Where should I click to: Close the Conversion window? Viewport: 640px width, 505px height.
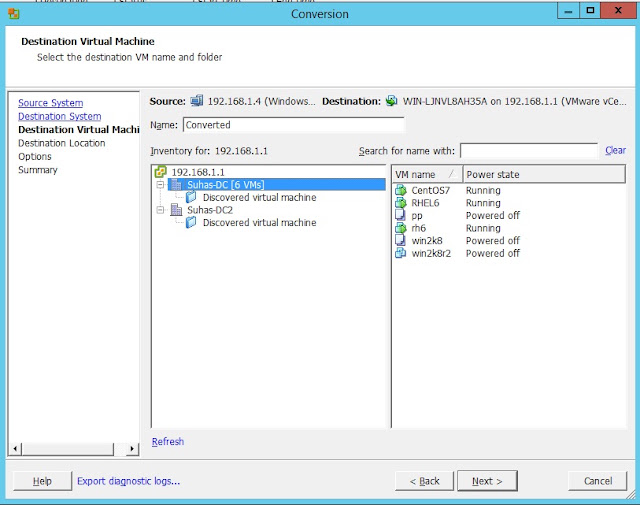618,11
